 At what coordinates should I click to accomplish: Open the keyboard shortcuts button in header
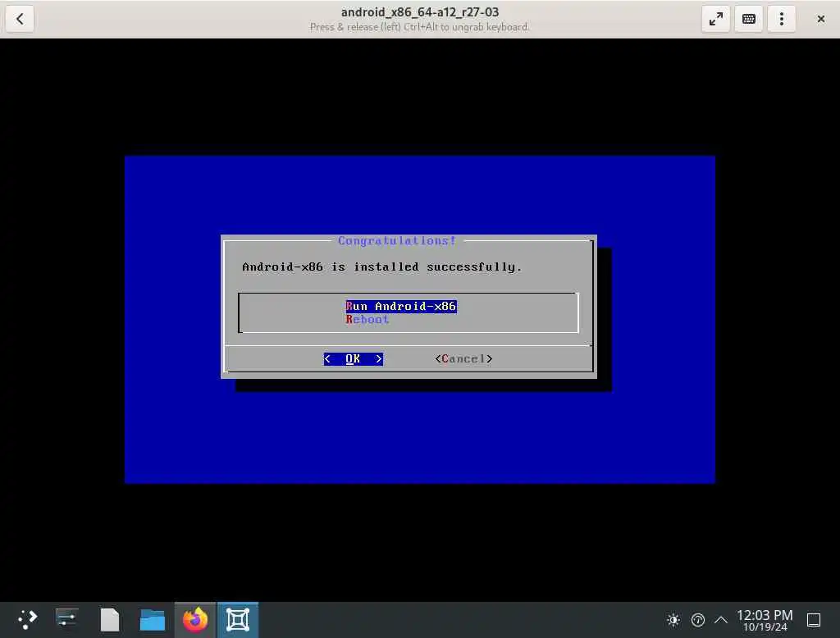[748, 19]
